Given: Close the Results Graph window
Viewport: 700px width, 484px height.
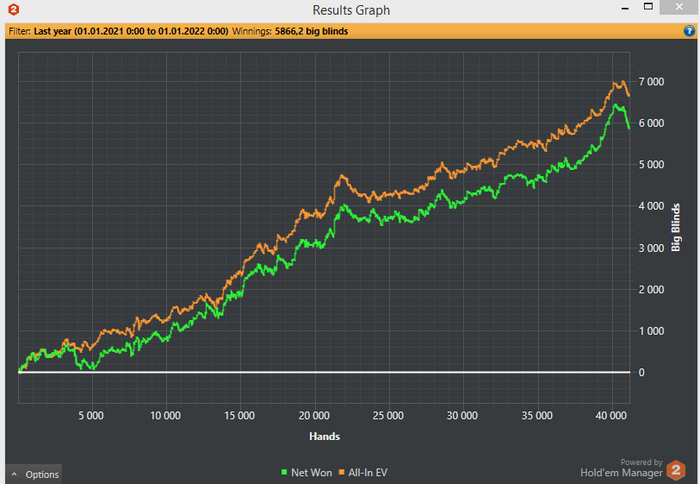Looking at the screenshot, I should click(679, 7).
